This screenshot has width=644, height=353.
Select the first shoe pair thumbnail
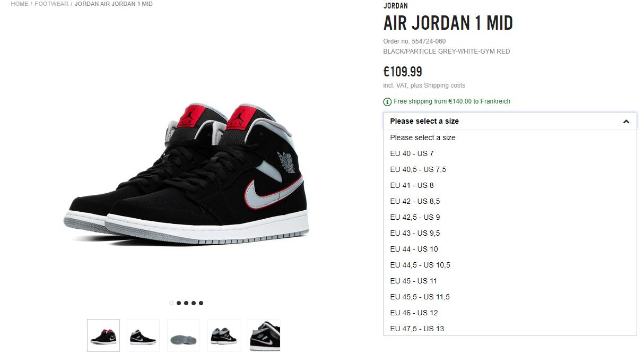pos(103,335)
